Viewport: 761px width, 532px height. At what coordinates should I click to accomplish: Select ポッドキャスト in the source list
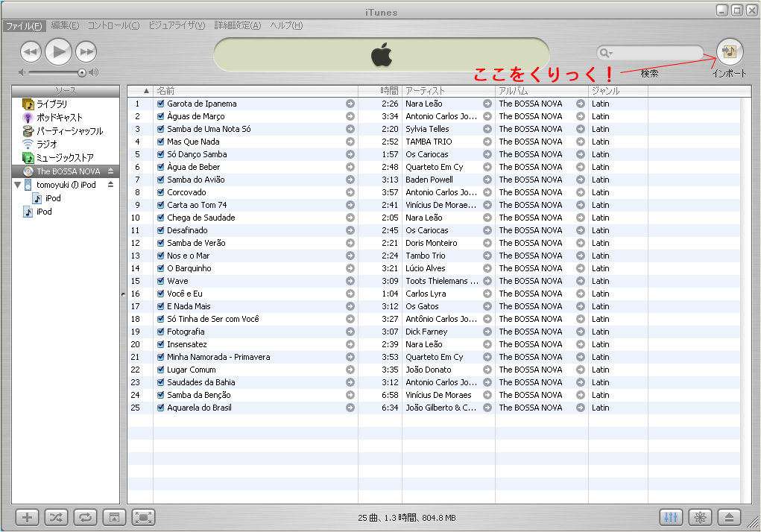pyautogui.click(x=59, y=118)
